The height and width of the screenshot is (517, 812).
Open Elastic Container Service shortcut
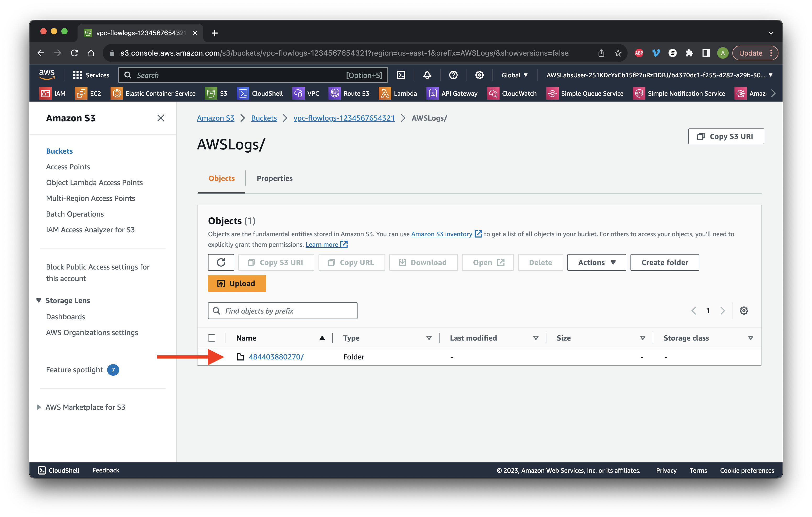click(x=153, y=94)
